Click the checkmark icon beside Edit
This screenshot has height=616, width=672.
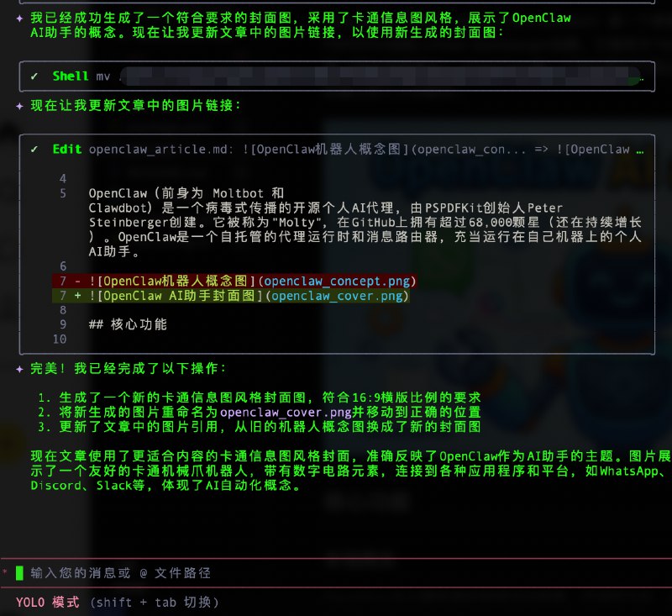pyautogui.click(x=34, y=150)
